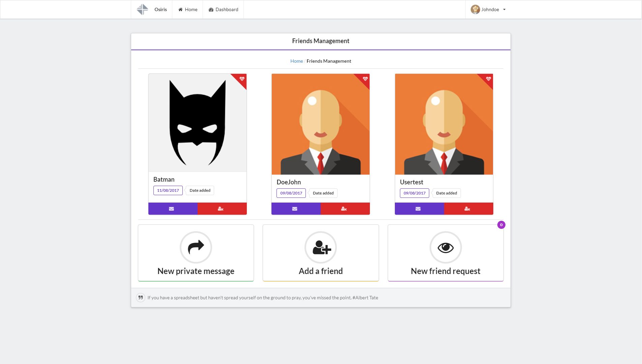Click the Batman name
Image resolution: width=642 pixels, height=364 pixels.
coord(164,180)
